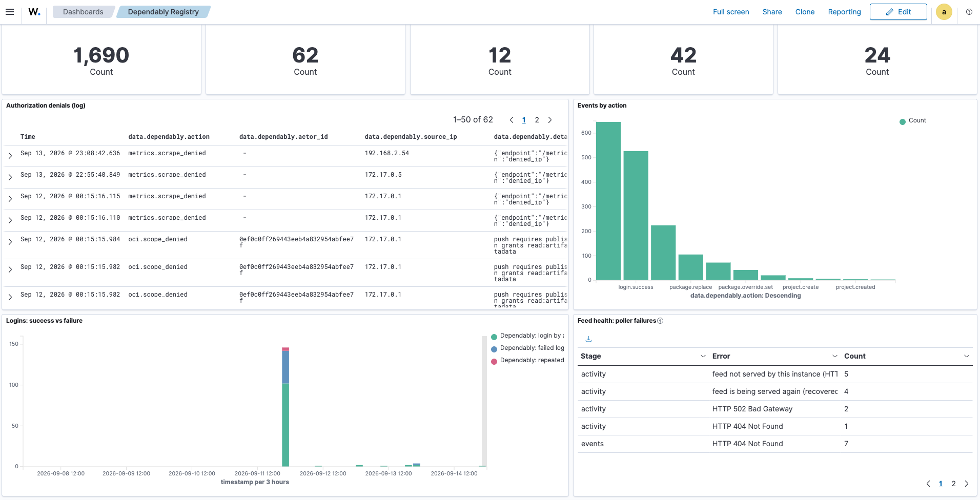Viewport: 980px width, 500px height.
Task: Open Stage column sort dropdown
Action: tap(703, 356)
